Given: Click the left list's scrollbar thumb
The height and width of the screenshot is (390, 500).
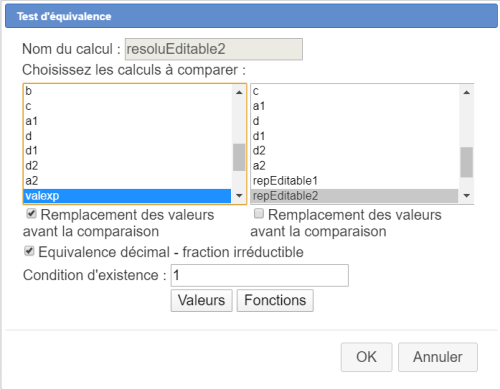Looking at the screenshot, I should point(239,157).
